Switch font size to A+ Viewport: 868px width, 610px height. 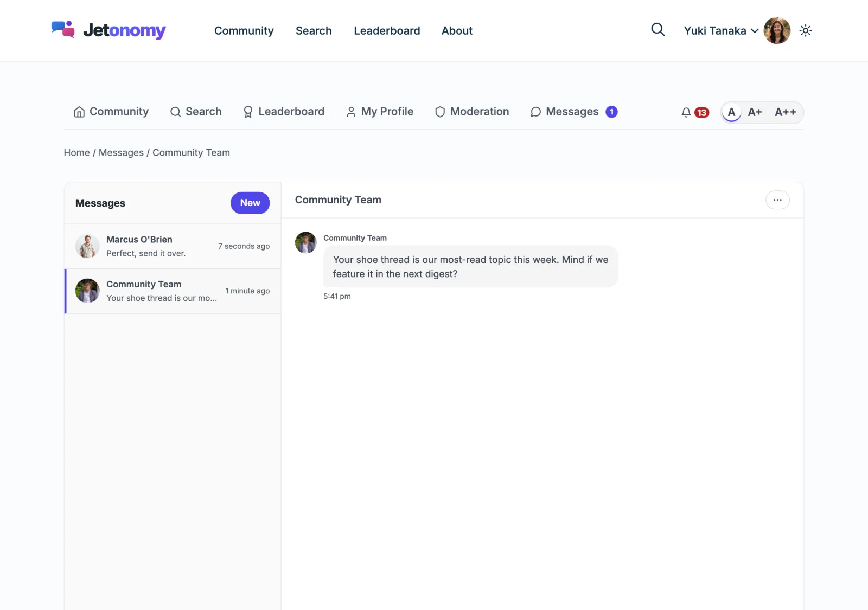click(755, 112)
